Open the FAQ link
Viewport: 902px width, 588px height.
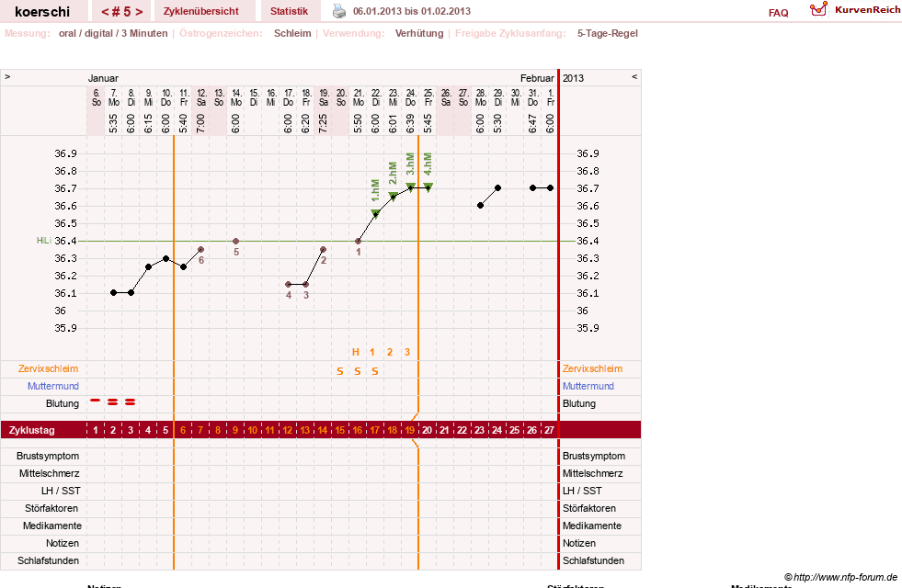[x=778, y=13]
